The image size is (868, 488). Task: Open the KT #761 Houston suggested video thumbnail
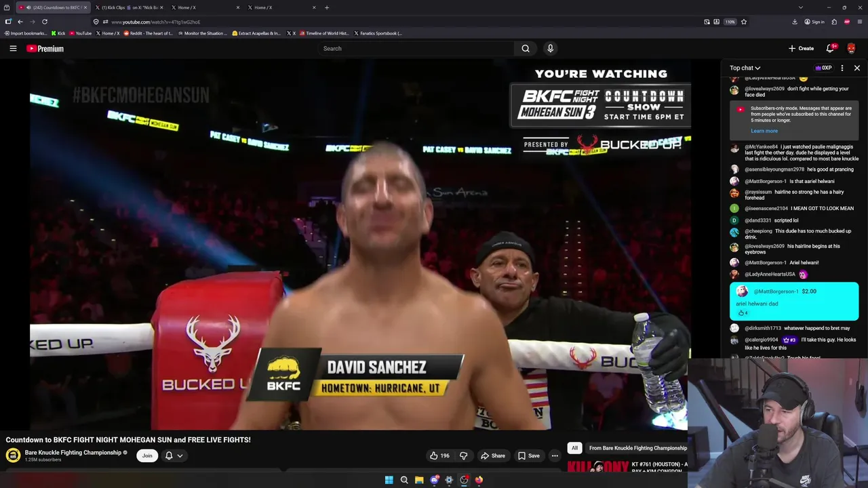(x=597, y=466)
